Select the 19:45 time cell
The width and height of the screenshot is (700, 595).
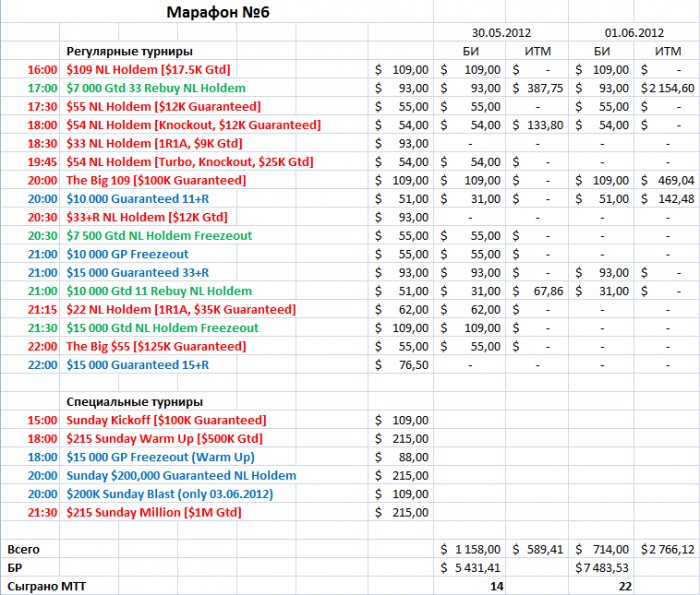(42, 162)
